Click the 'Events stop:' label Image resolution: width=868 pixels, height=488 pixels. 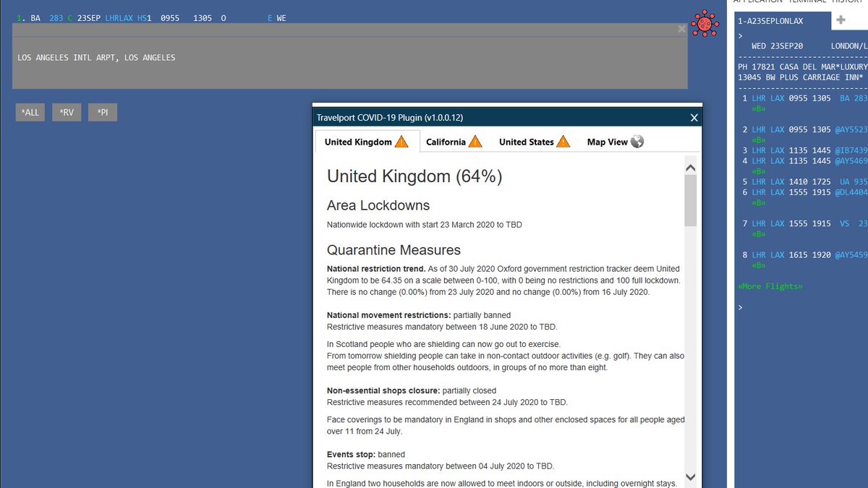tap(351, 455)
